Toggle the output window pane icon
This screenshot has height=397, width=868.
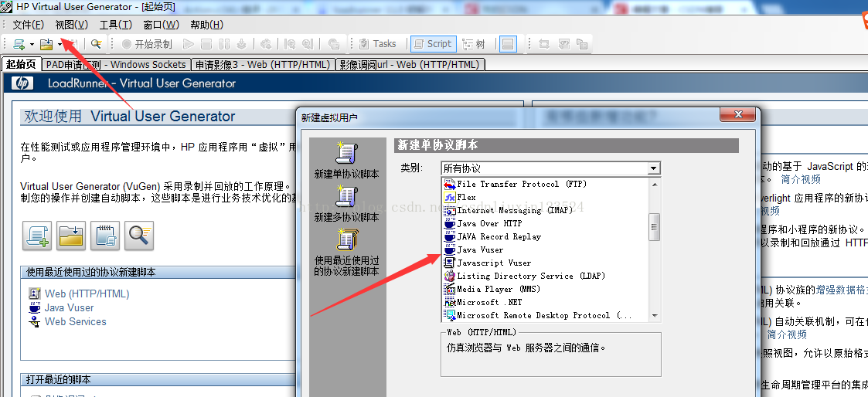click(508, 44)
